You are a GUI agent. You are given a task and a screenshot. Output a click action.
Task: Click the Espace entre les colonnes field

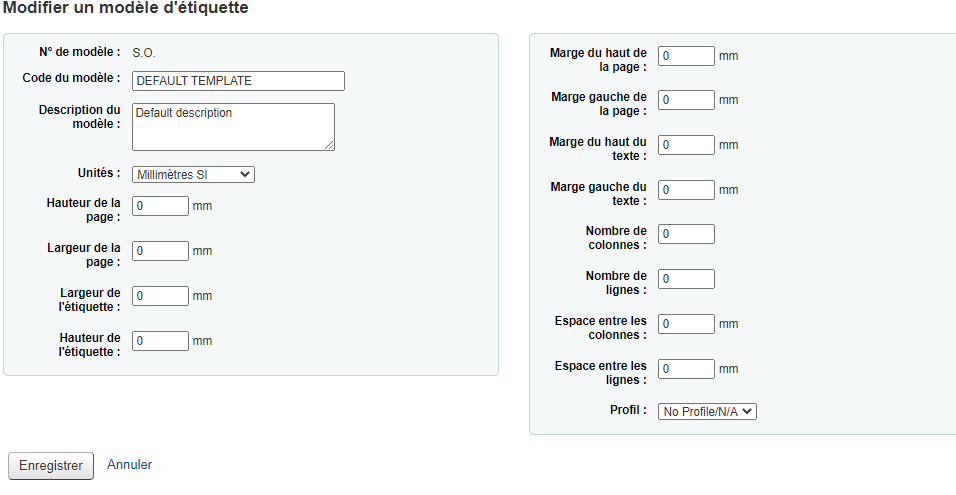686,324
